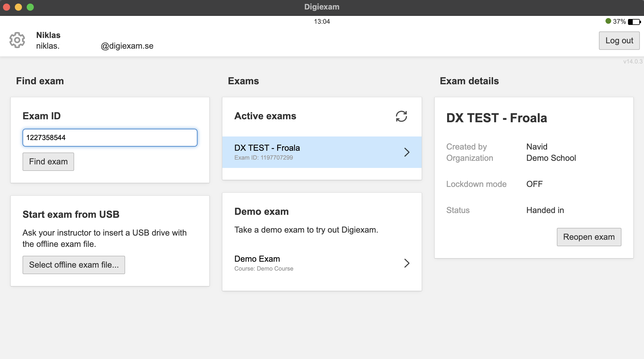Screen dimensions: 644x359
Task: Click Select offline exam file button
Action: pyautogui.click(x=74, y=265)
